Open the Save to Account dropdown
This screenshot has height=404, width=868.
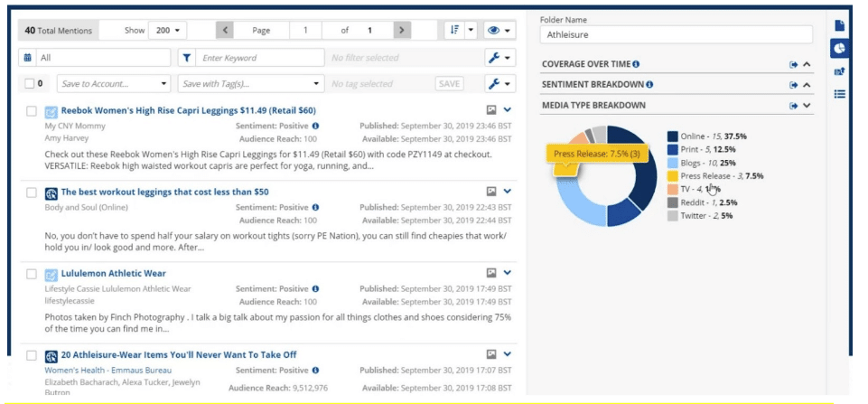coord(114,84)
